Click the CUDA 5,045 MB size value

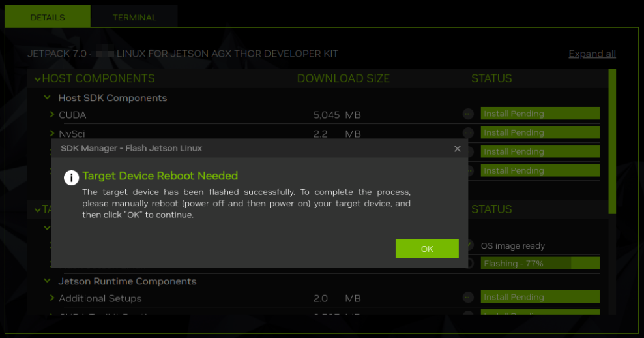click(x=337, y=115)
